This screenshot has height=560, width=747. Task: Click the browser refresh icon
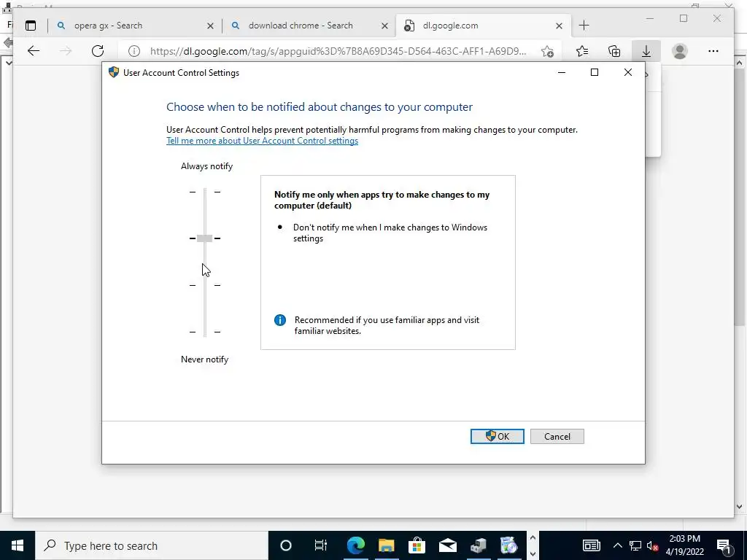98,51
